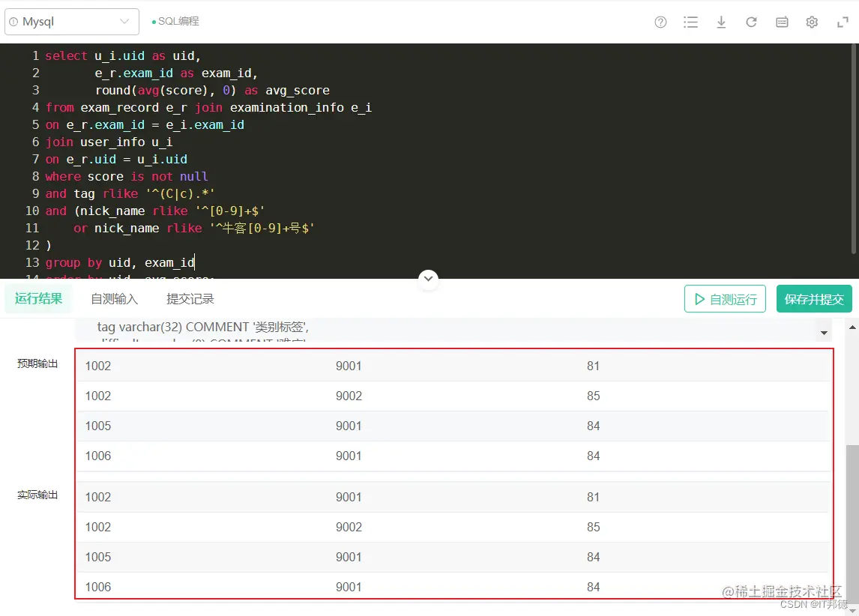Click actual output uid 1006
The image size is (859, 616).
[x=98, y=587]
